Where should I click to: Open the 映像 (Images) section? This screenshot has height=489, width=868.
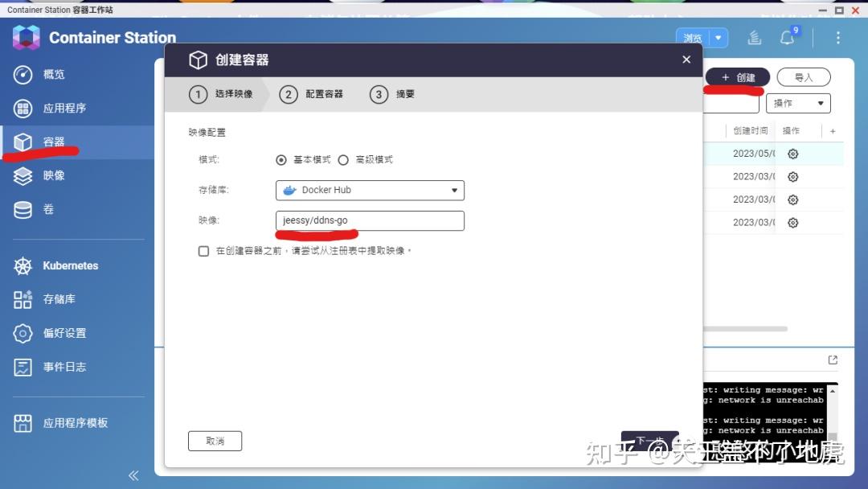point(54,175)
